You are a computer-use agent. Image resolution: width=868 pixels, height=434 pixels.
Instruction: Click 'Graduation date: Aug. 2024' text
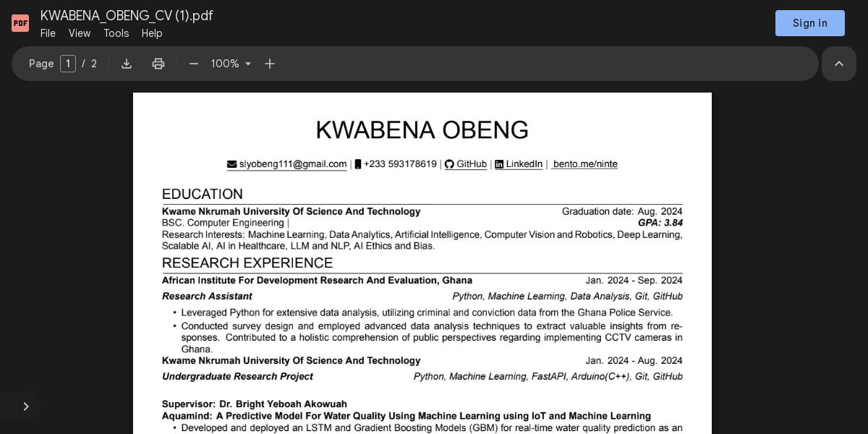622,211
